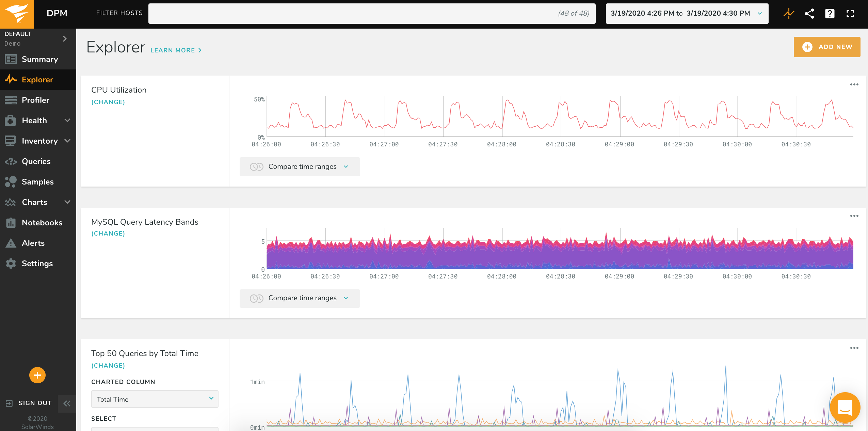
Task: Open the chat bubble widget
Action: [845, 407]
